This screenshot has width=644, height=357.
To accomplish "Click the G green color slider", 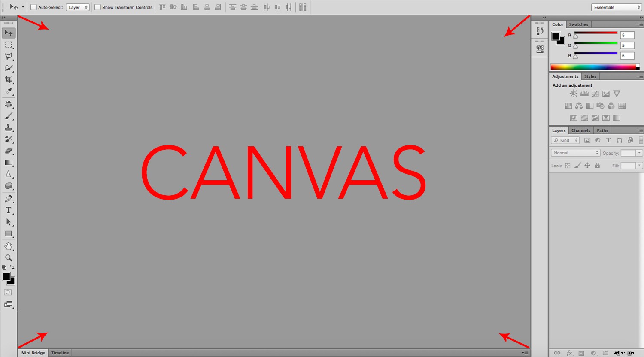I will click(x=596, y=43).
